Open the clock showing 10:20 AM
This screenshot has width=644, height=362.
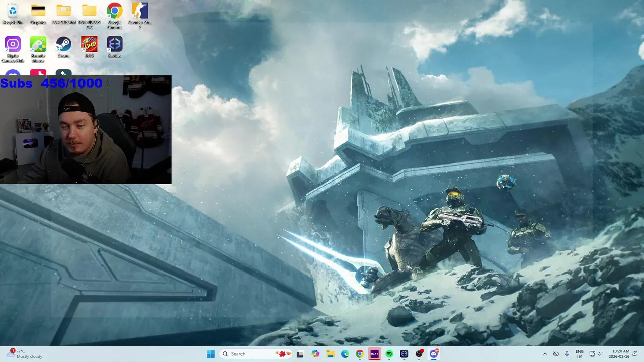tap(620, 354)
